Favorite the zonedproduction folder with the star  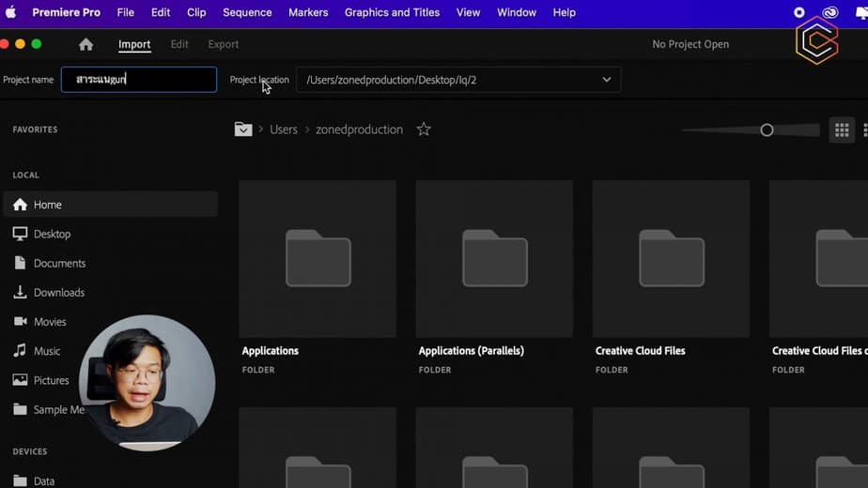click(424, 129)
